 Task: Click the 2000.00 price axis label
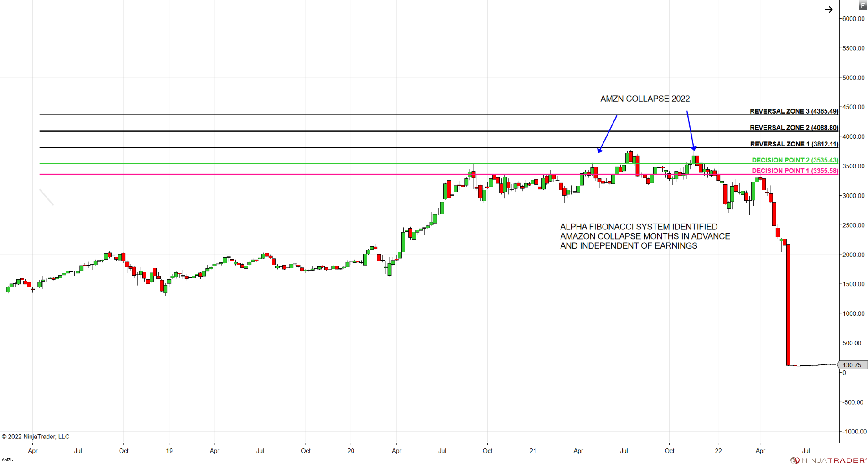[853, 255]
